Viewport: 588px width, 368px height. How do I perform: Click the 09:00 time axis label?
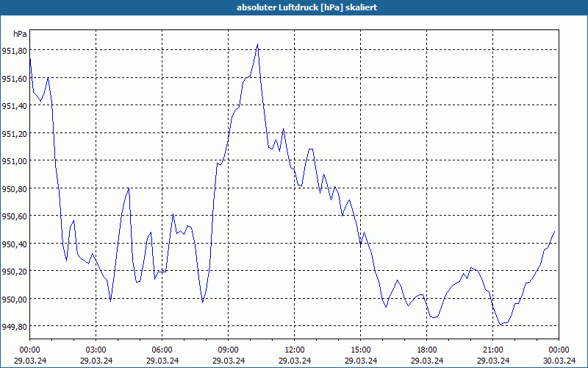point(228,350)
